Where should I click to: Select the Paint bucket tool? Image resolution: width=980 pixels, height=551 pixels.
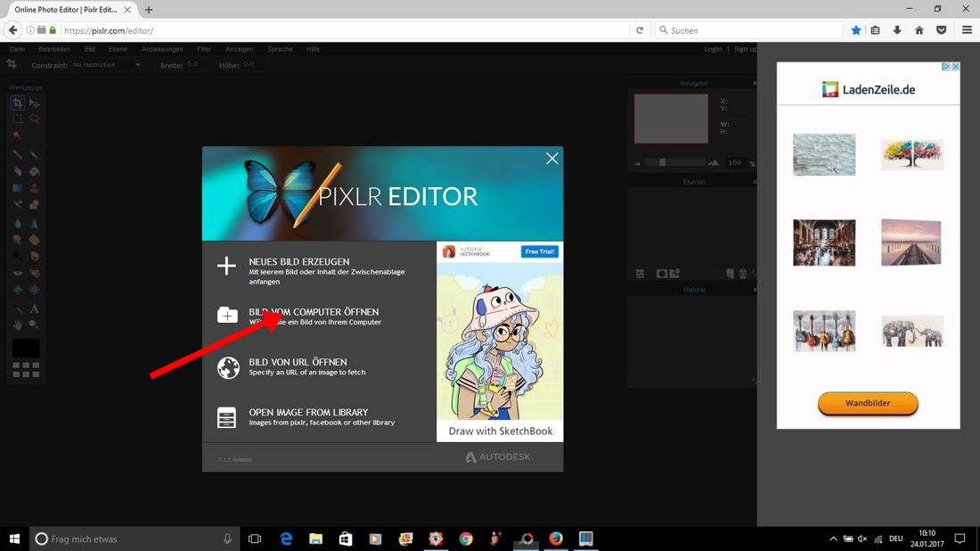tap(35, 171)
